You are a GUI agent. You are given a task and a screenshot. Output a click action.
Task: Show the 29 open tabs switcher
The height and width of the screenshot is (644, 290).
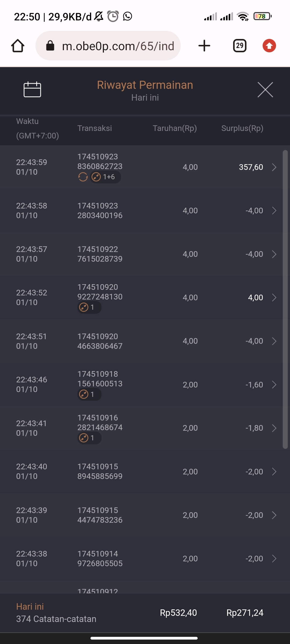tap(240, 46)
